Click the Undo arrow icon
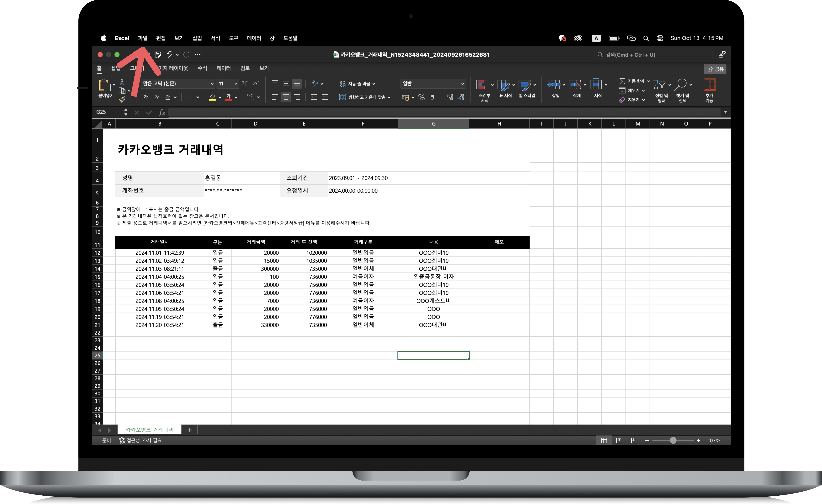Screen dimensions: 822x504 point(169,54)
